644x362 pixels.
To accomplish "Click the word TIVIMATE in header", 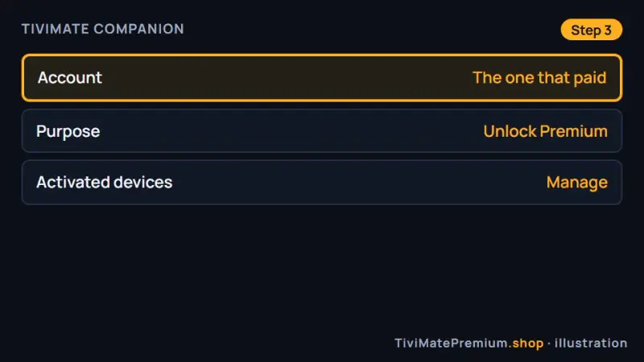I will pyautogui.click(x=55, y=29).
